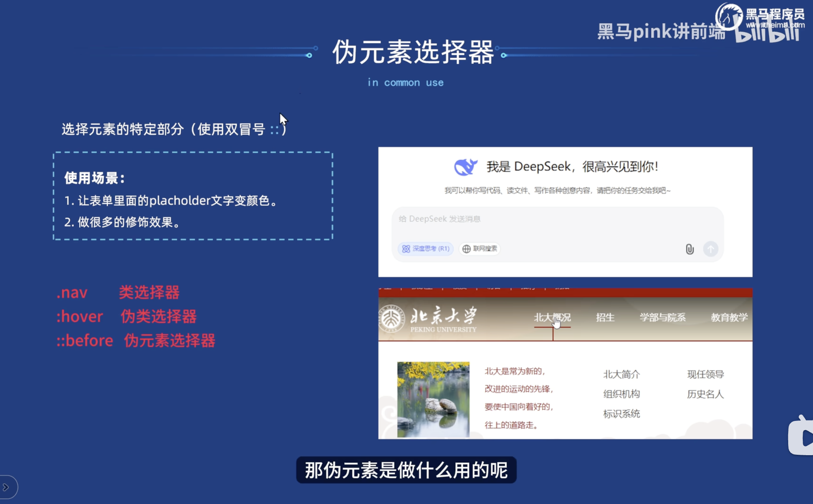Click the 黑马程序员 horse logo
Viewport: 813px width, 504px height.
(729, 17)
